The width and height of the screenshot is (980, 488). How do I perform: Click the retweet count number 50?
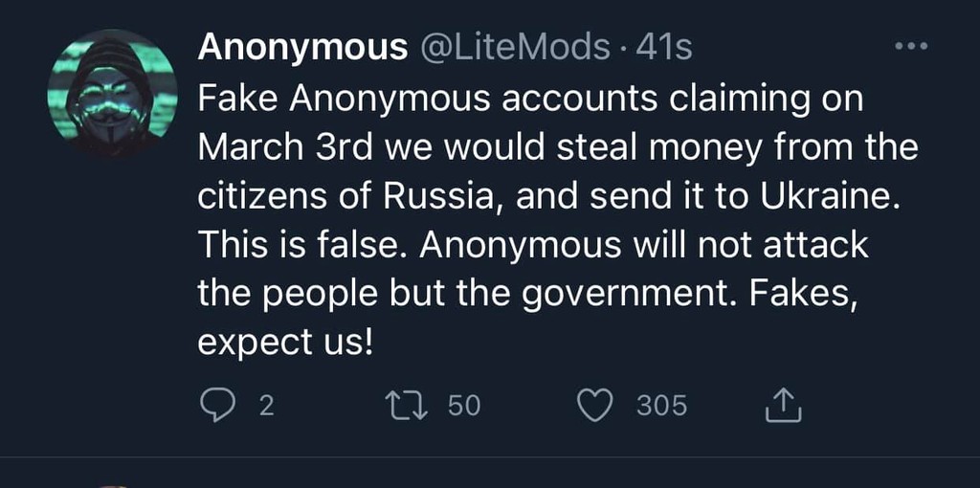[x=464, y=406]
